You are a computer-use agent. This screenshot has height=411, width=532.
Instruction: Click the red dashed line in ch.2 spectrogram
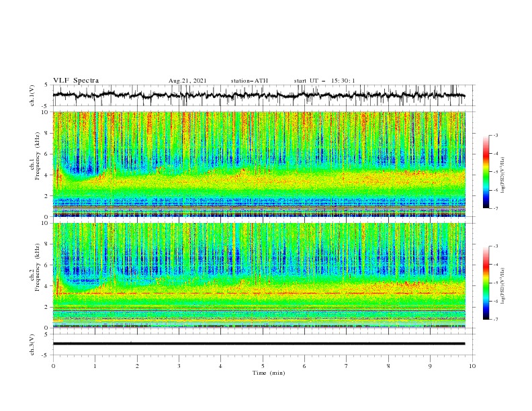coord(259,293)
